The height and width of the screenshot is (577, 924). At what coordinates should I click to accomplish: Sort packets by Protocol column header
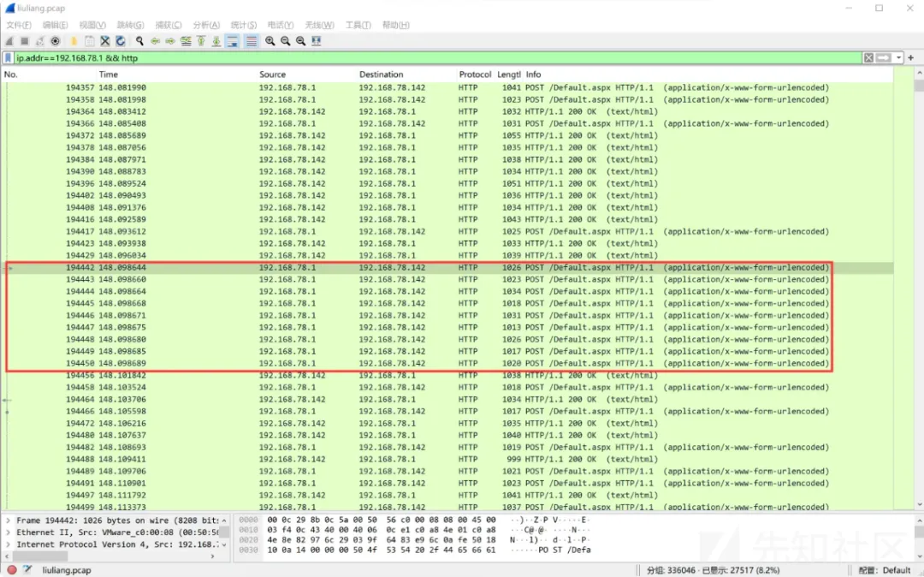[x=475, y=74]
